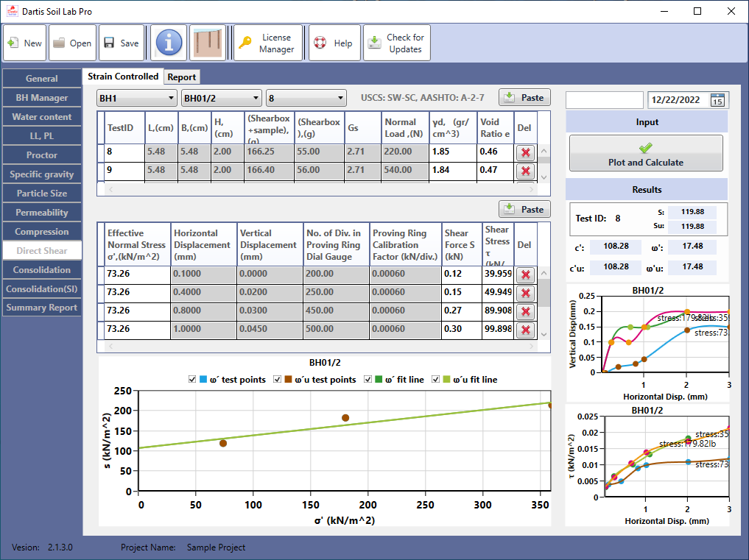The image size is (749, 560).
Task: Select the Strain Controlled tab
Action: [123, 77]
